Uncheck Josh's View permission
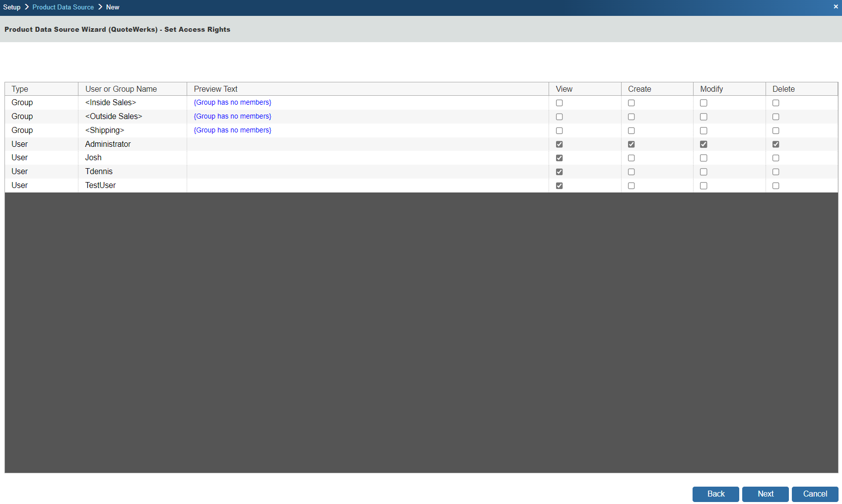Viewport: 842px width, 504px height. [x=560, y=158]
